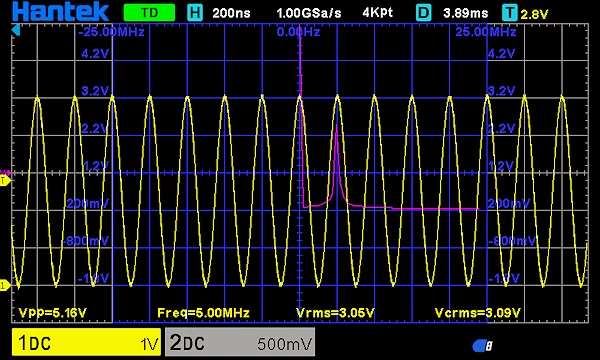Screen dimensions: 600x360
Task: Click the 2.8V trigger level value
Action: pyautogui.click(x=534, y=14)
